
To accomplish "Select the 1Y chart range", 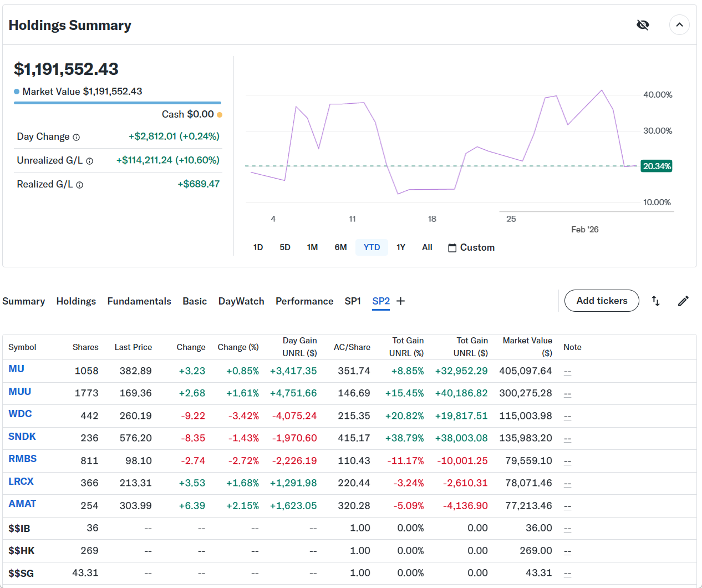I will (400, 247).
